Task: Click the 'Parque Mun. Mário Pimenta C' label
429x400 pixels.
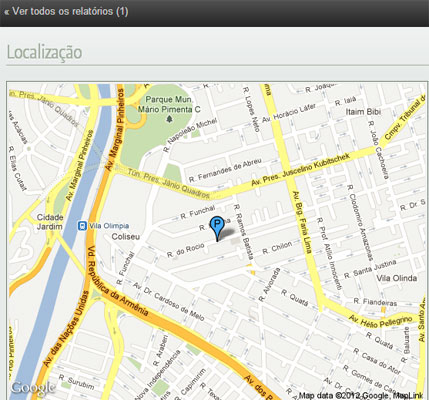Action: (x=169, y=104)
